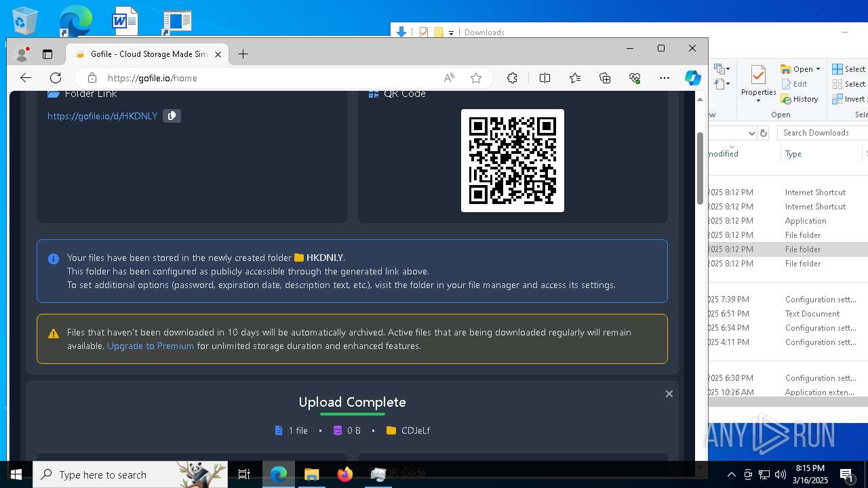Viewport: 868px width, 488px height.
Task: Open Edge Favorites list
Action: coord(575,78)
